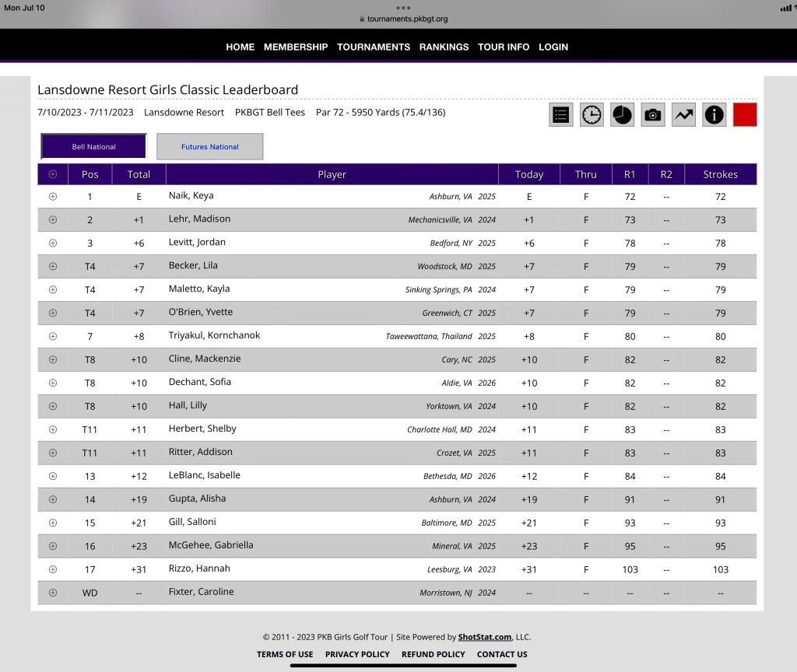Expand Hannah Rizzo's row
The width and height of the screenshot is (797, 672).
[53, 569]
